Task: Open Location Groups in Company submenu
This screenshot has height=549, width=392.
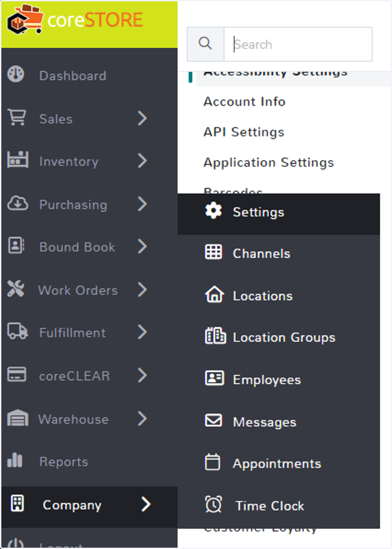Action: tap(284, 338)
